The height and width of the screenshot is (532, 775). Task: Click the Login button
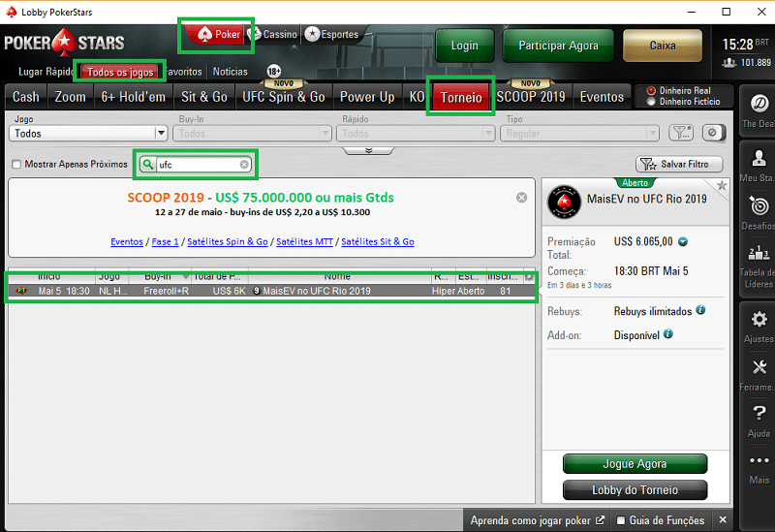(465, 46)
